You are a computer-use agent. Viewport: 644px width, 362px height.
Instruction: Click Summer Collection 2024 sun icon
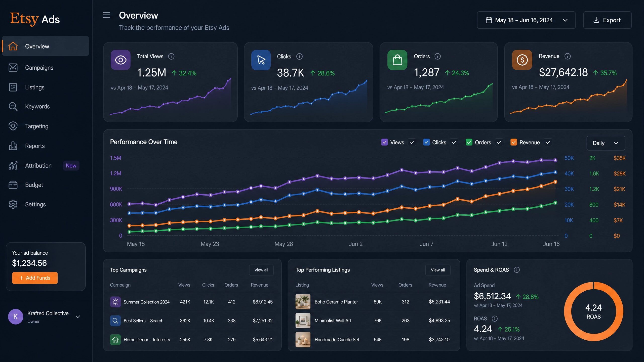tap(115, 302)
